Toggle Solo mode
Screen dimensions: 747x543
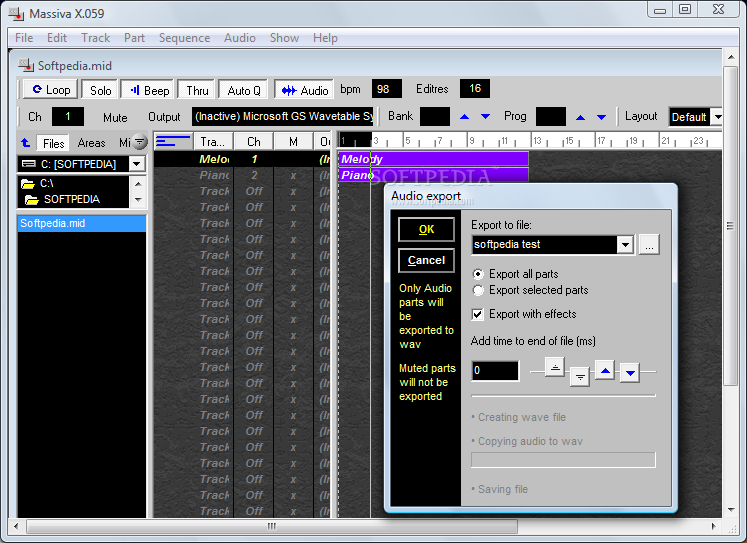pos(100,90)
